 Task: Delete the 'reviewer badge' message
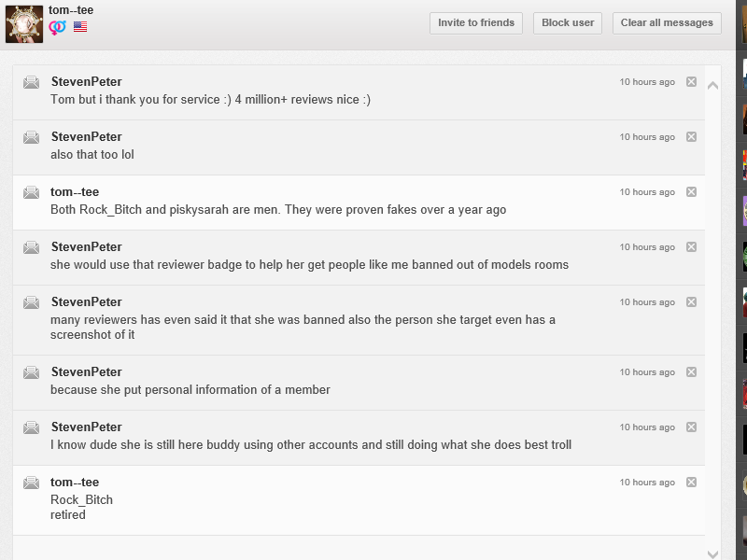pos(691,247)
